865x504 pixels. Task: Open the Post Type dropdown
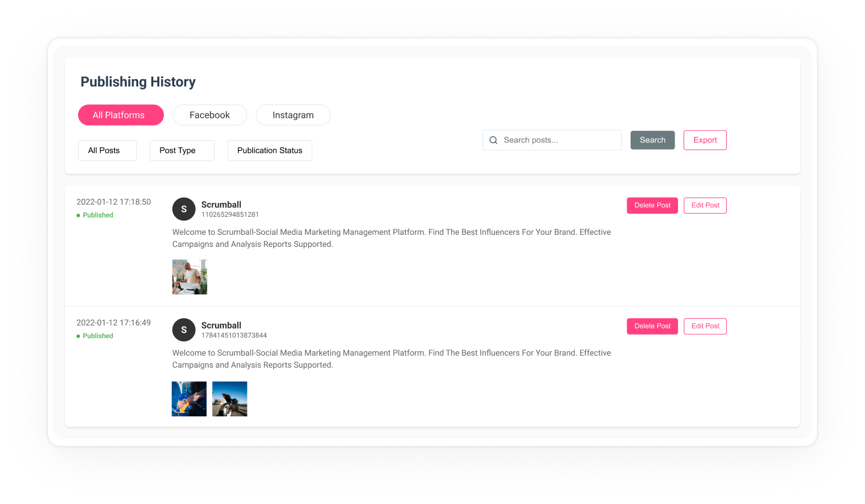click(x=182, y=150)
